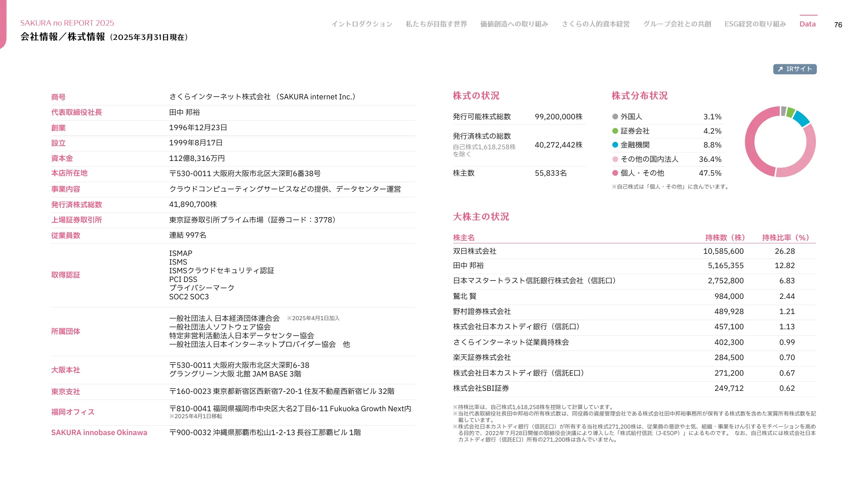The image size is (868, 488).
Task: Switch to the Data tab
Action: pyautogui.click(x=807, y=24)
